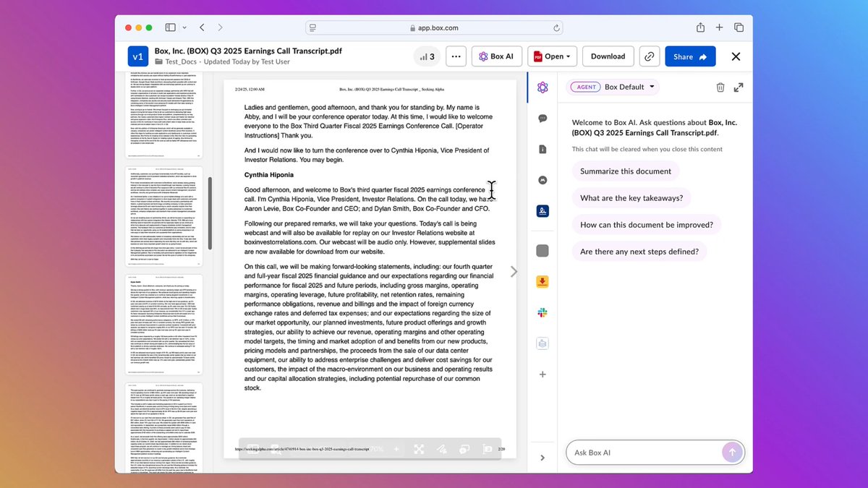The width and height of the screenshot is (868, 488).
Task: Toggle the Safari sidebar button
Action: click(x=170, y=27)
